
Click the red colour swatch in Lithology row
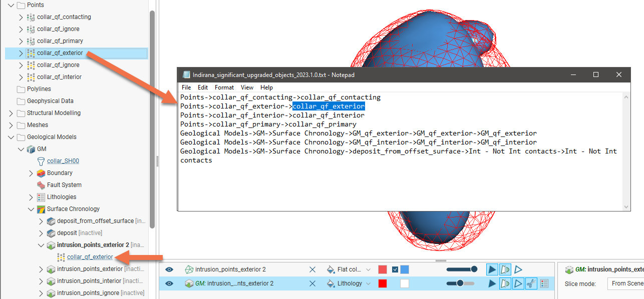pos(383,283)
